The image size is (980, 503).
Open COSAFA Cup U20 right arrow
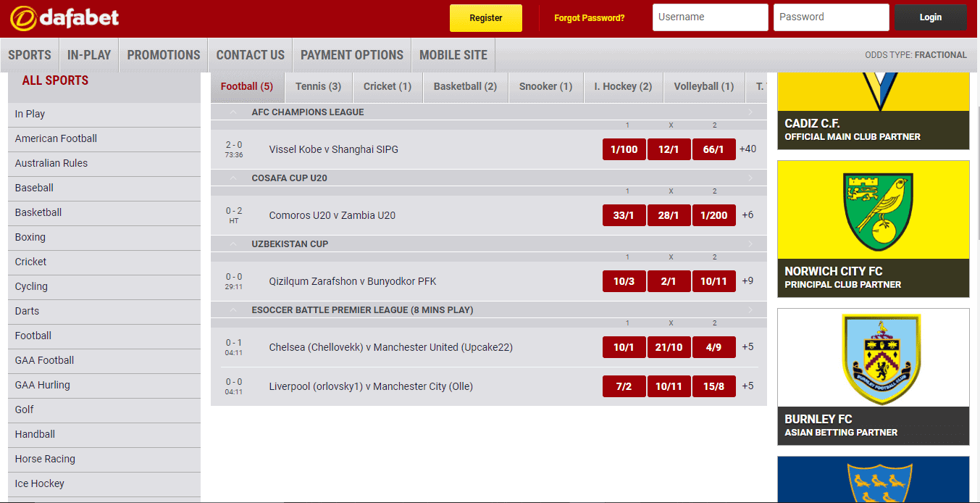pos(750,178)
